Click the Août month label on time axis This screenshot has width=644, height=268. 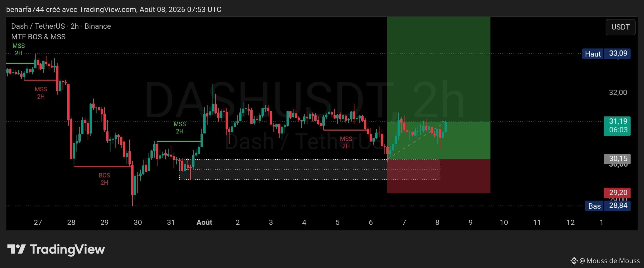tap(204, 222)
